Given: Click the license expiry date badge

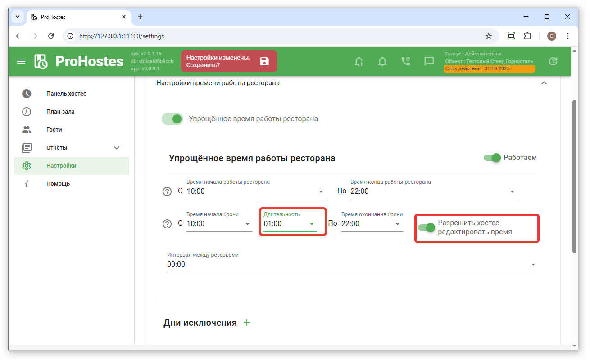Looking at the screenshot, I should tap(489, 69).
